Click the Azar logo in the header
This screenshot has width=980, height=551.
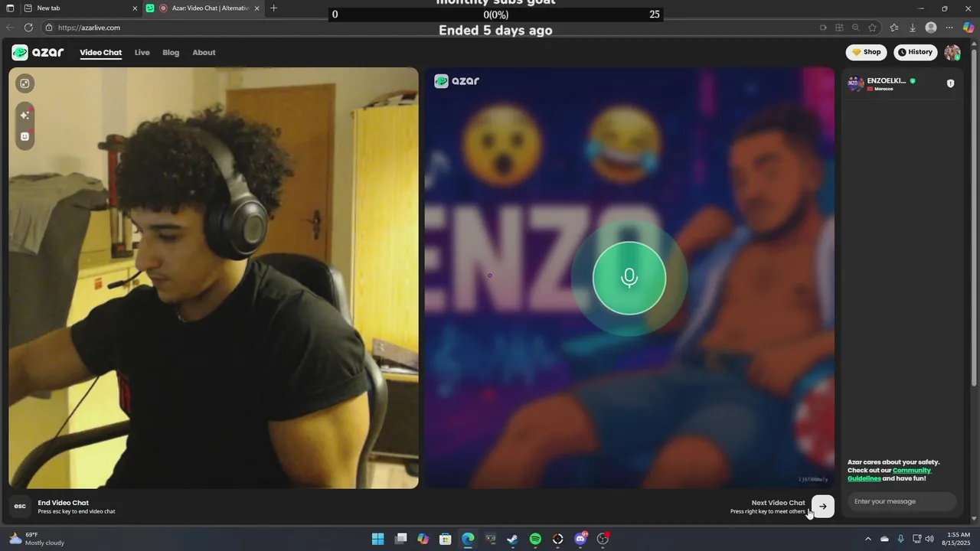(38, 52)
